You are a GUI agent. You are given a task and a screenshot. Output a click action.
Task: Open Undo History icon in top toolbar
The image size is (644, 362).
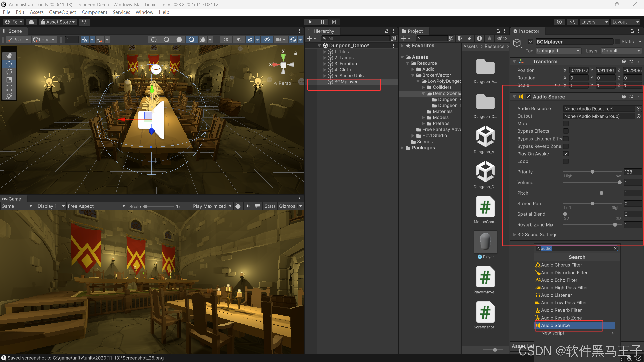click(559, 22)
